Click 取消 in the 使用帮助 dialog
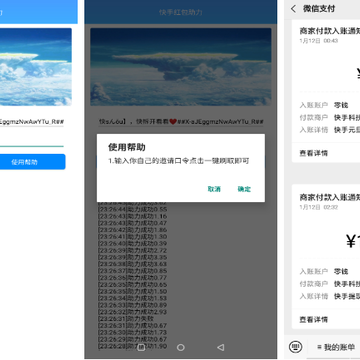Image resolution: width=360 pixels, height=360 pixels. click(x=214, y=189)
